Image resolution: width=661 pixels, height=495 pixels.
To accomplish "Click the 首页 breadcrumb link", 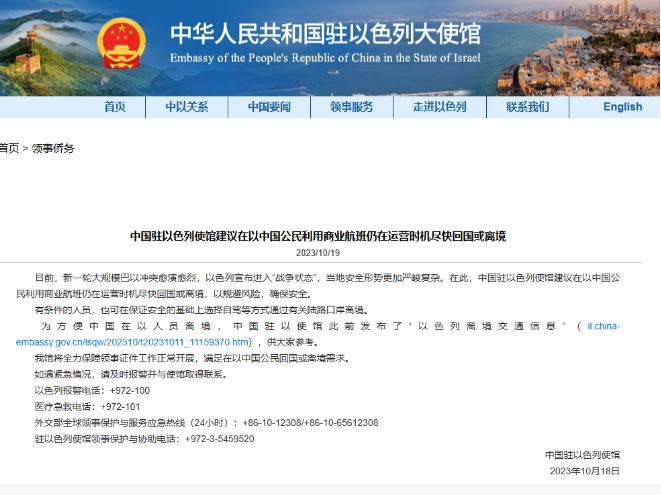I will tap(9, 148).
